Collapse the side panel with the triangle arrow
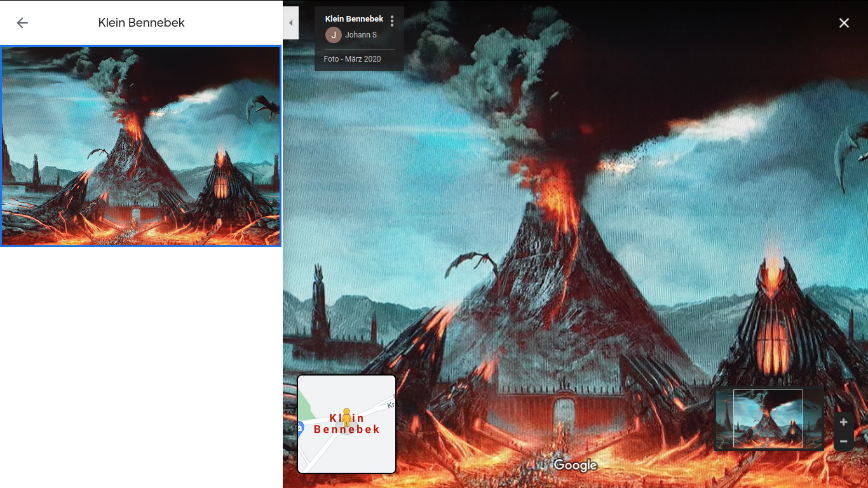Viewport: 868px width, 488px height. click(x=290, y=23)
